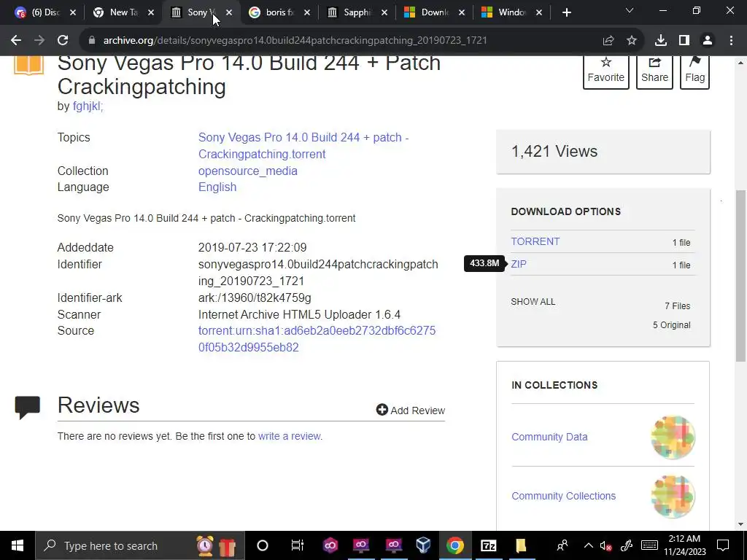Open VirtualBox cube icon on taskbar

[x=423, y=545]
